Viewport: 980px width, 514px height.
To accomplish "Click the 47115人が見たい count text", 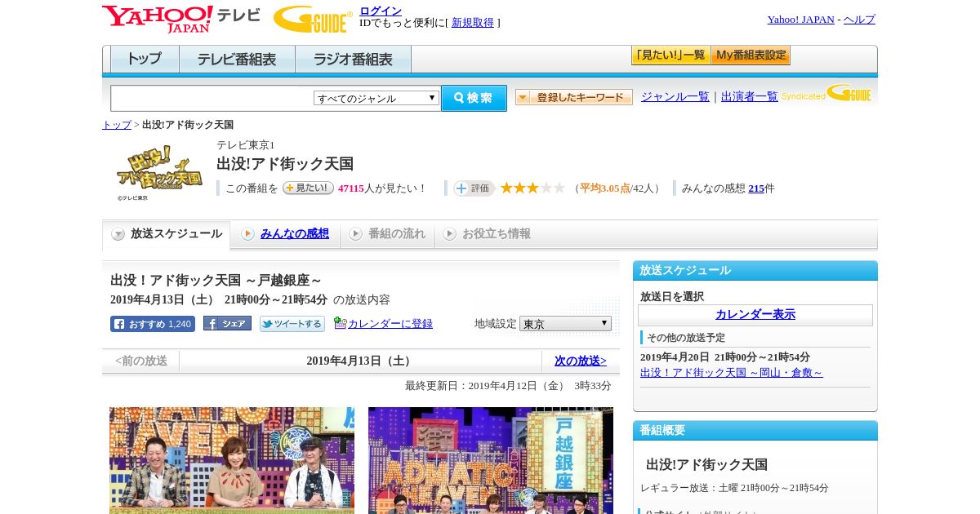I will [x=382, y=188].
